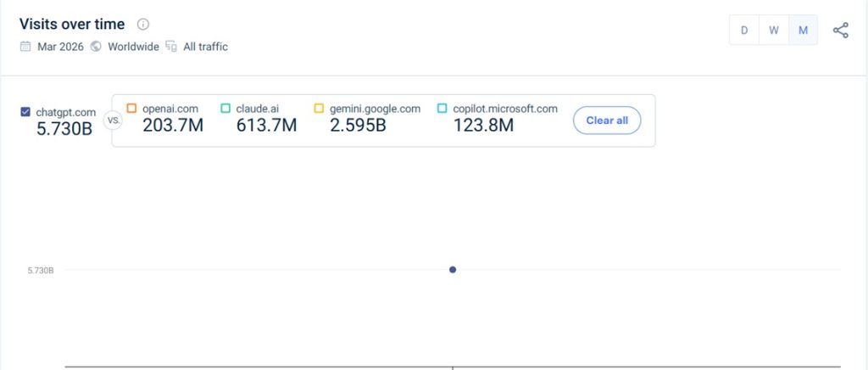The width and height of the screenshot is (868, 370).
Task: Click the 203.7M visits value
Action: pyautogui.click(x=173, y=126)
